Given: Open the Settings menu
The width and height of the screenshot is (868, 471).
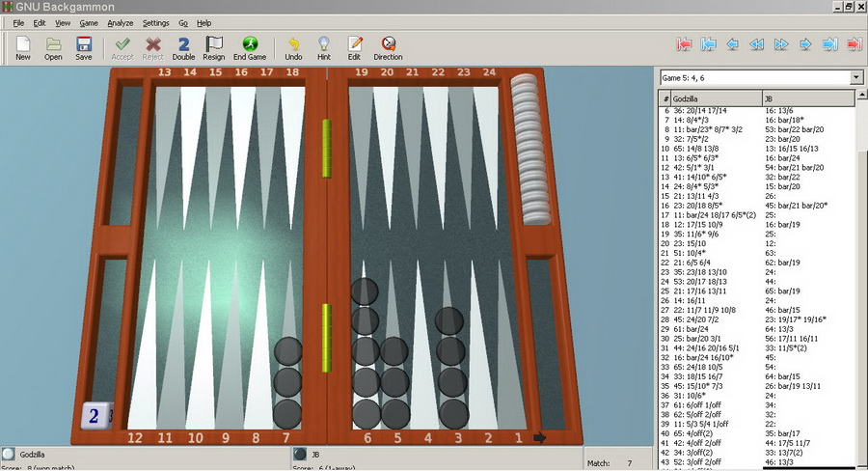Looking at the screenshot, I should pyautogui.click(x=155, y=23).
